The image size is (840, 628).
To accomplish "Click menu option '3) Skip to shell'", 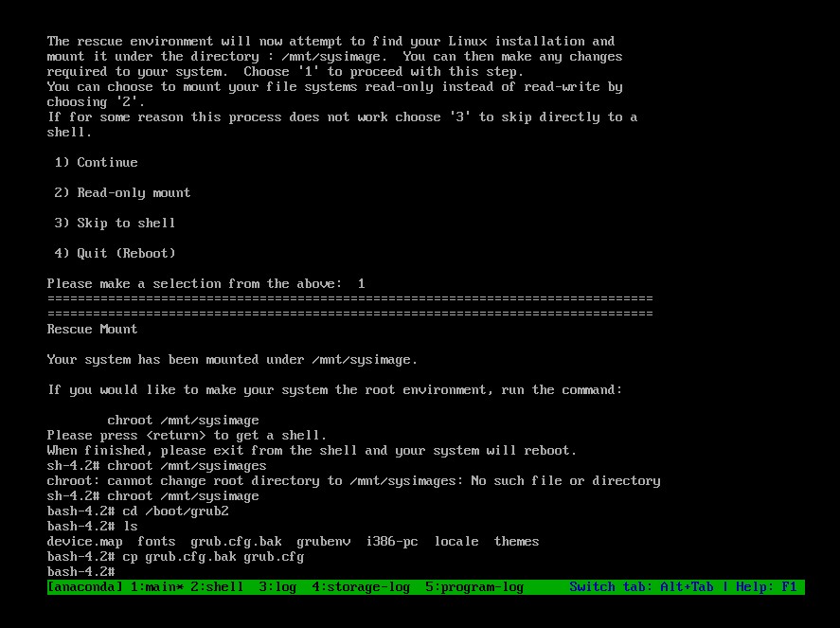I will (x=115, y=223).
